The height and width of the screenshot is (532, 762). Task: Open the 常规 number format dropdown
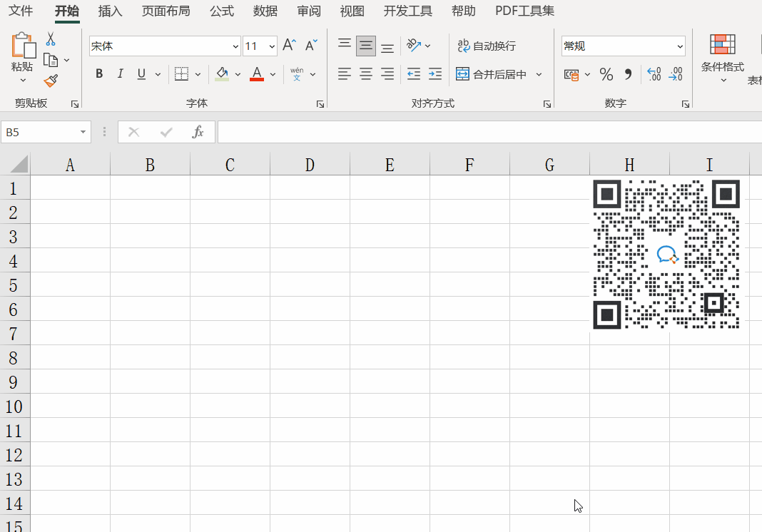[x=680, y=46]
